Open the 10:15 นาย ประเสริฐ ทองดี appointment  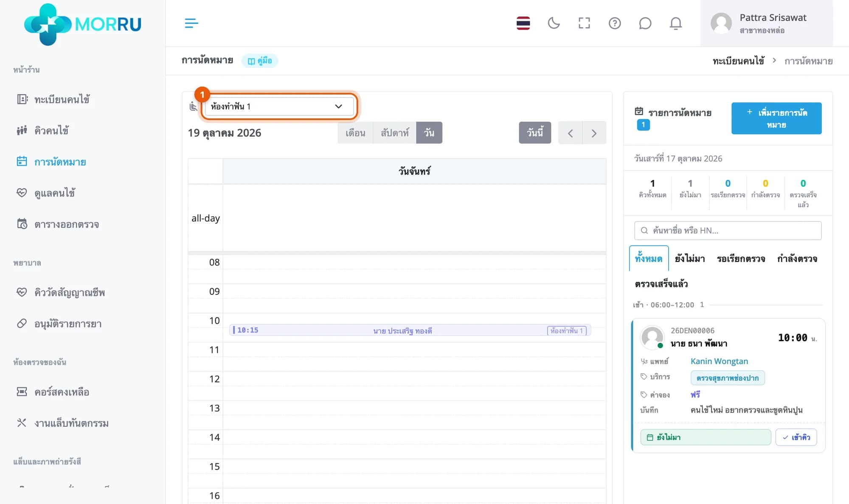pyautogui.click(x=410, y=330)
